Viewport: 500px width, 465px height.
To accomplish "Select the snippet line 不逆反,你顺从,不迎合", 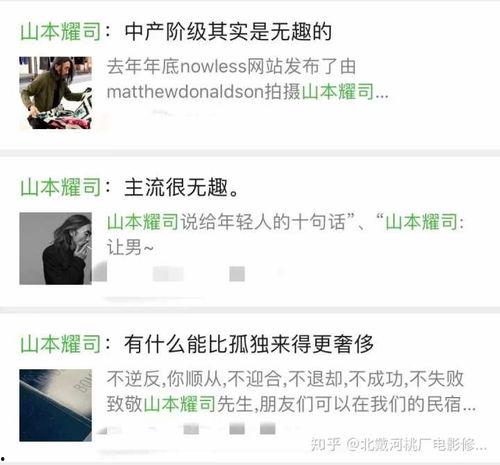I will coord(285,379).
